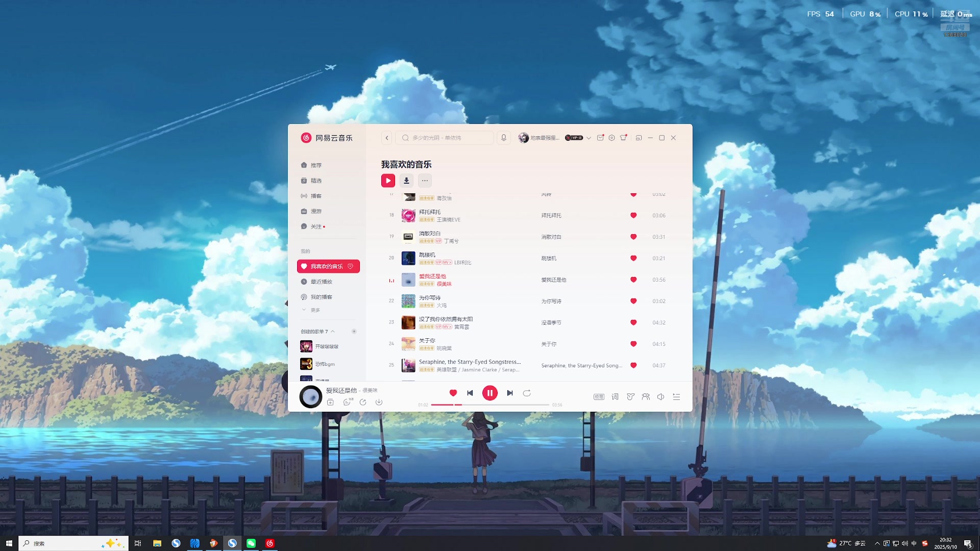Image resolution: width=980 pixels, height=551 pixels.
Task: Play all liked songs
Action: click(388, 180)
